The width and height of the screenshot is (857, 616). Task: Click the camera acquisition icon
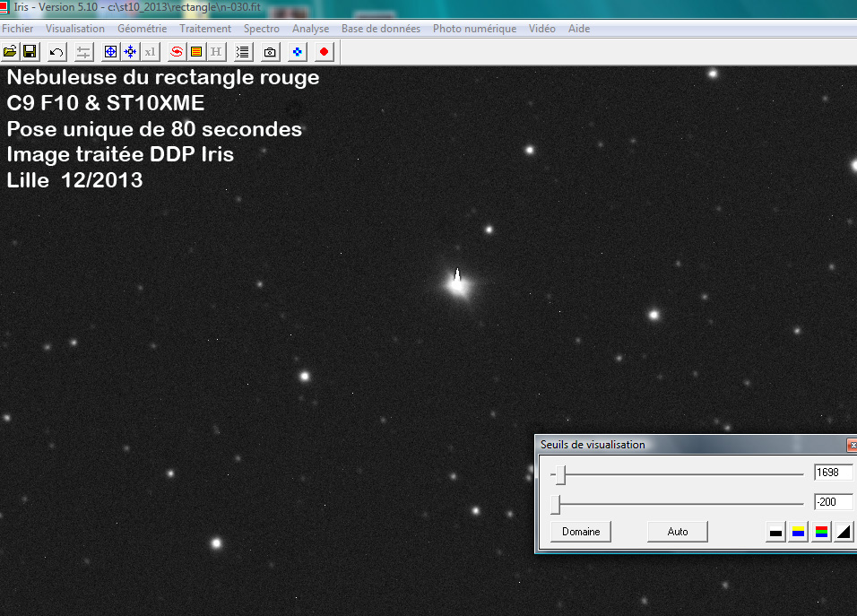pyautogui.click(x=270, y=52)
